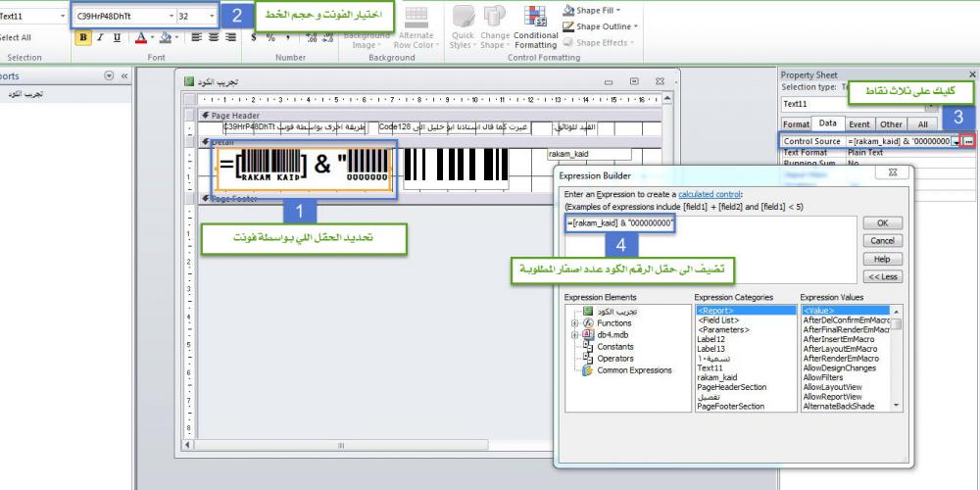Select PageHeaderSection in Expression Categories
Viewport: 980px width, 490px height.
pyautogui.click(x=731, y=387)
